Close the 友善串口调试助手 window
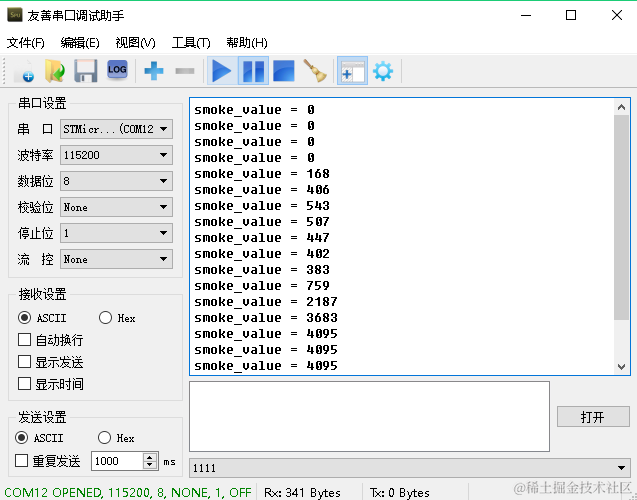The image size is (637, 500). pyautogui.click(x=617, y=15)
